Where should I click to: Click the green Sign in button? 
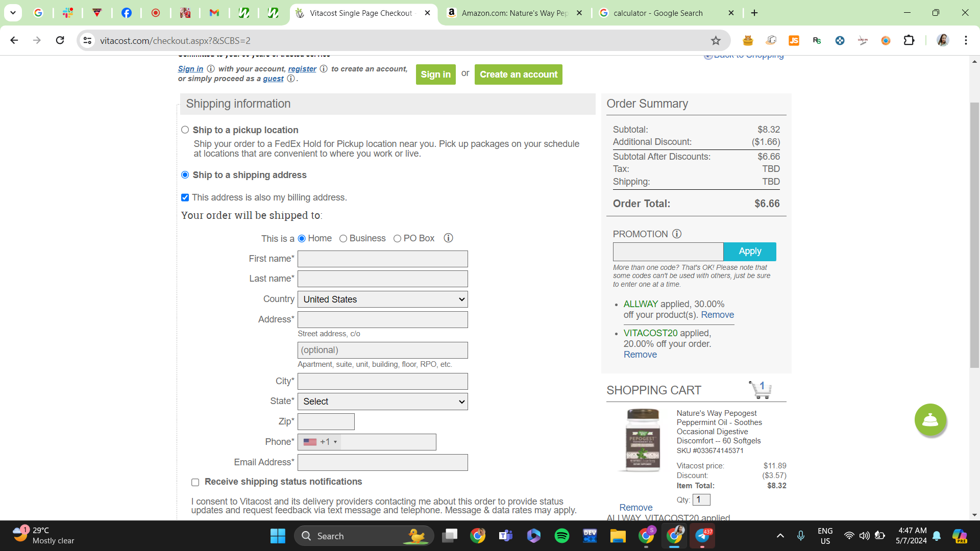click(435, 74)
